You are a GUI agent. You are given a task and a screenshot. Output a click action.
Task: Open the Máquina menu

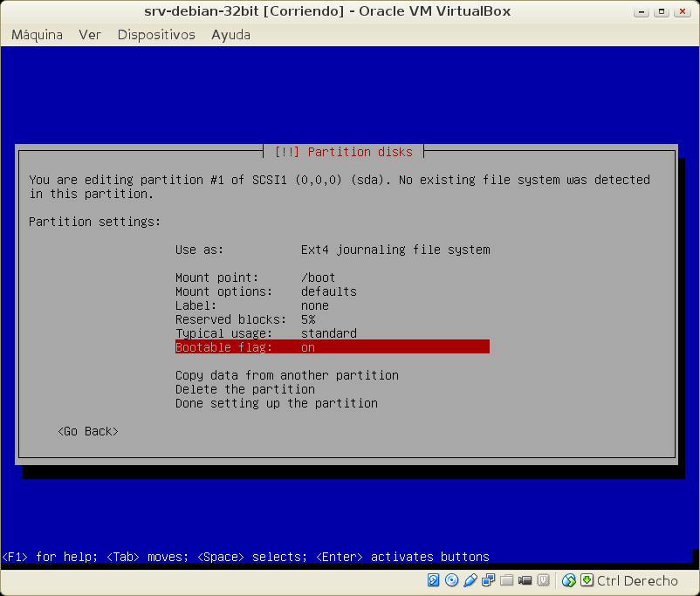point(37,35)
